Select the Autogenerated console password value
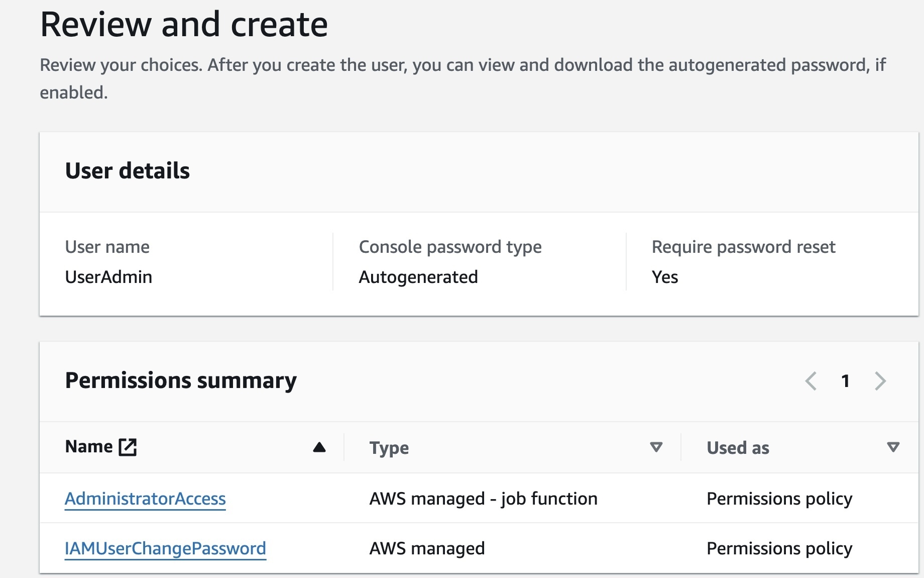 pyautogui.click(x=418, y=277)
